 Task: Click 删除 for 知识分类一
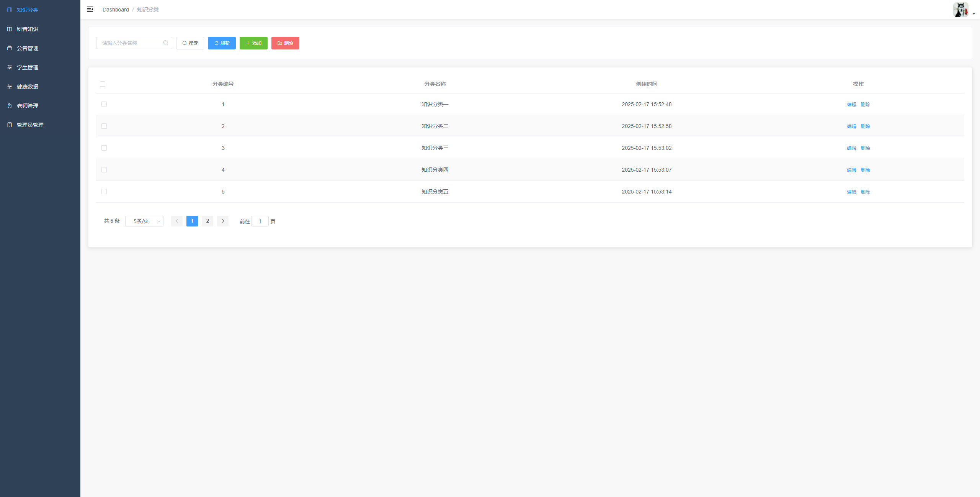coord(865,104)
